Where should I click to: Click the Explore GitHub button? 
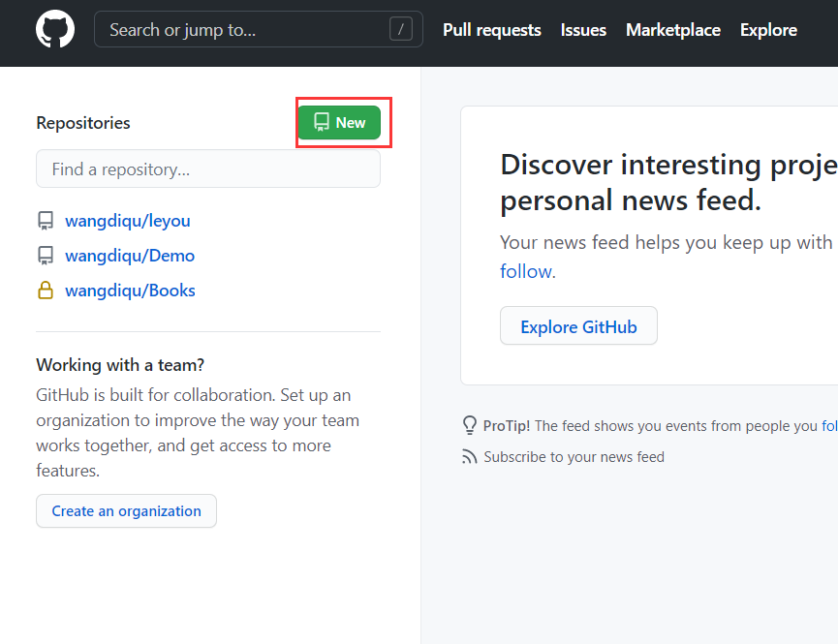[578, 326]
